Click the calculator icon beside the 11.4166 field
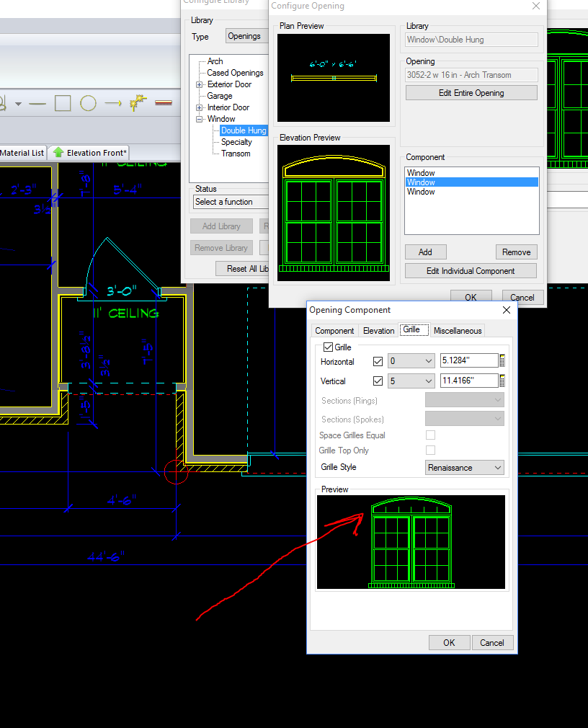Viewport: 588px width, 728px height. point(502,381)
